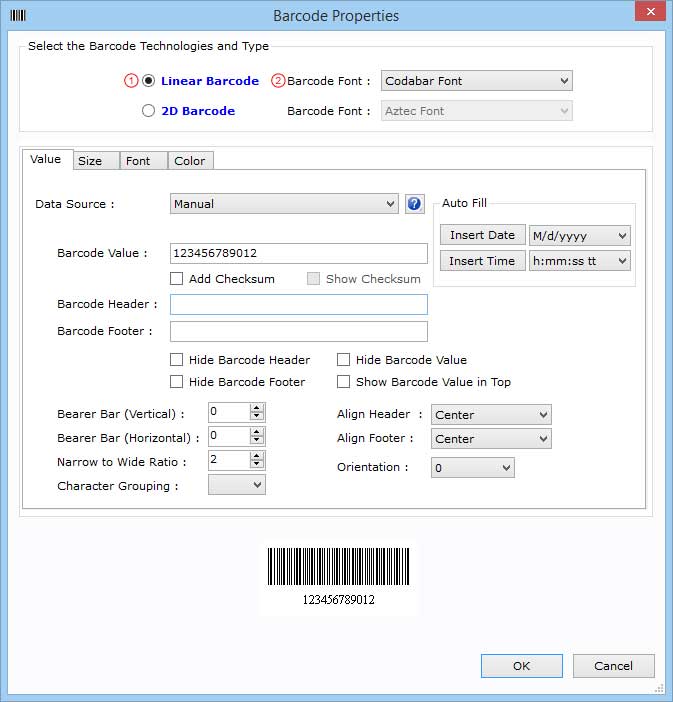Increase Bearer Bar (Vertical) with up arrow

click(x=257, y=408)
